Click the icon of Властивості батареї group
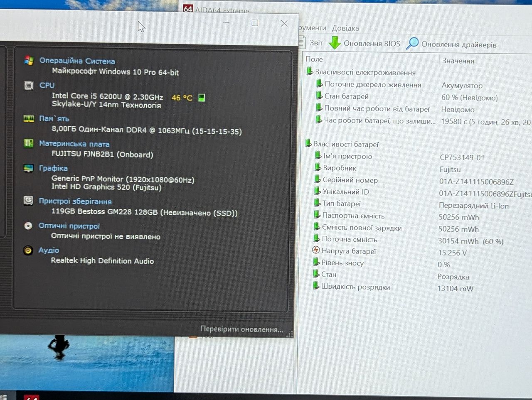 point(308,143)
